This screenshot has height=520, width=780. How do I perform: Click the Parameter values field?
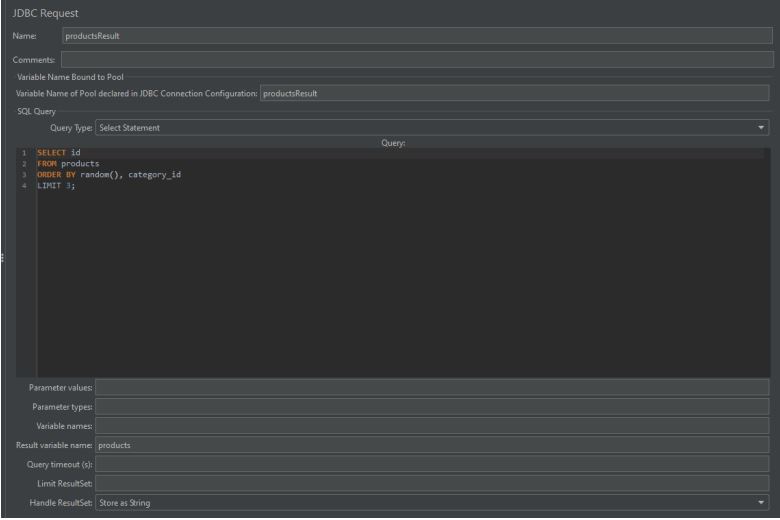(430, 387)
